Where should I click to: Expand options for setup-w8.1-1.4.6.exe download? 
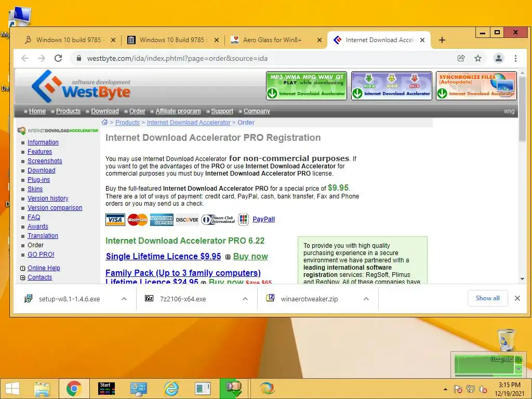124,299
